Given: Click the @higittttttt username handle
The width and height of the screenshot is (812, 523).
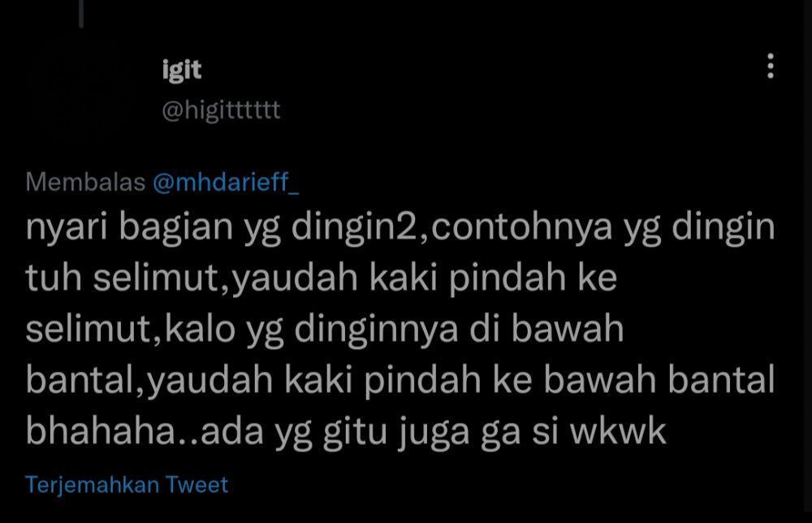Looking at the screenshot, I should (x=221, y=110).
